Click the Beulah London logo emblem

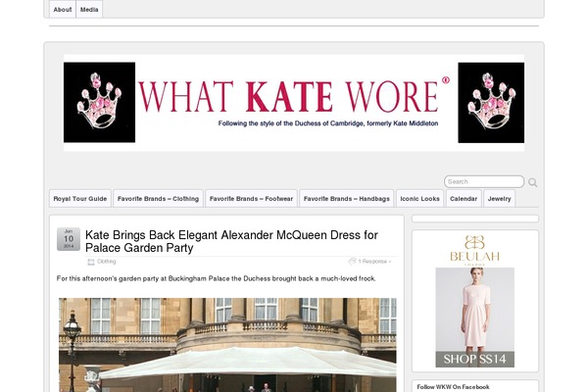[474, 242]
